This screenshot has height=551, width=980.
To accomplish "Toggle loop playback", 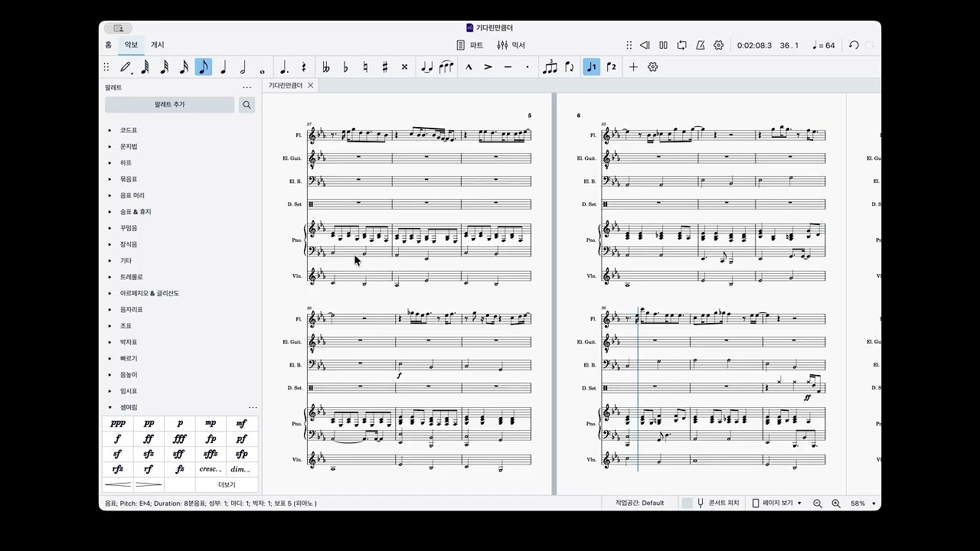I will tap(681, 45).
